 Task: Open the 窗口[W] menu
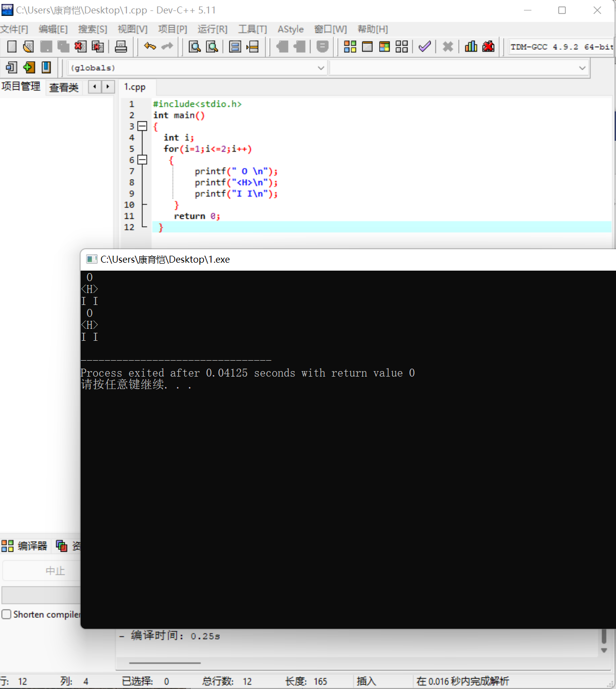(330, 29)
